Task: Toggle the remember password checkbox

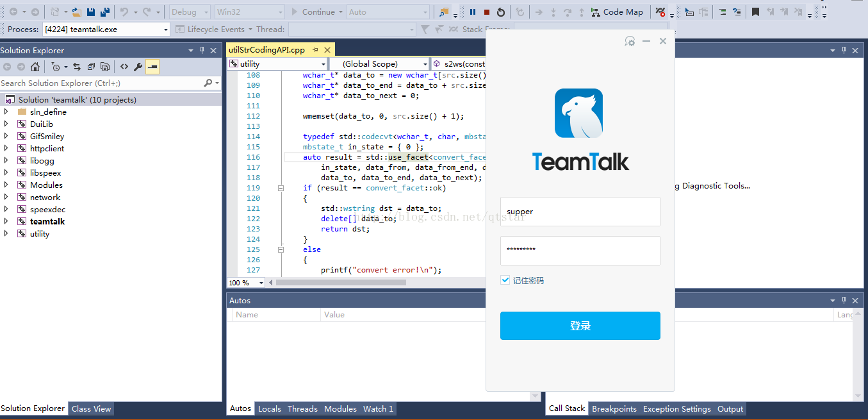Action: 505,280
